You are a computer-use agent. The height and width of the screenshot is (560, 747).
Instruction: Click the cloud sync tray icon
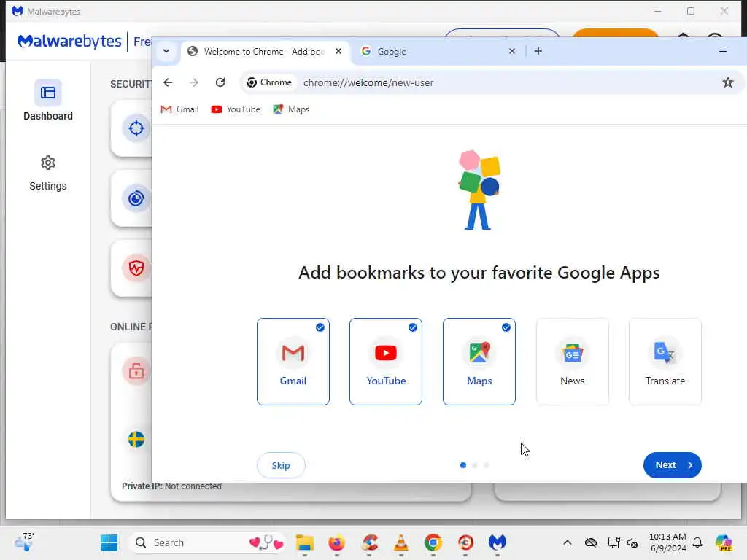click(591, 542)
